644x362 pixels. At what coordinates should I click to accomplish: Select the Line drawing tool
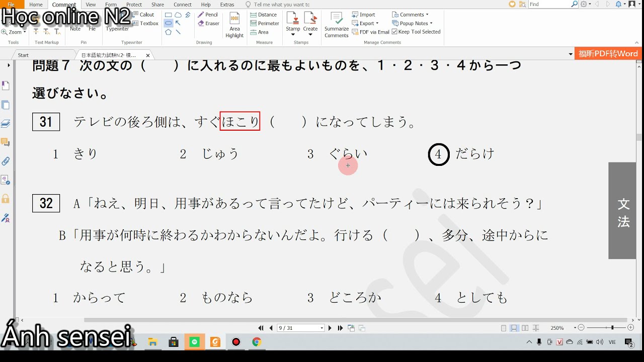coord(178,32)
